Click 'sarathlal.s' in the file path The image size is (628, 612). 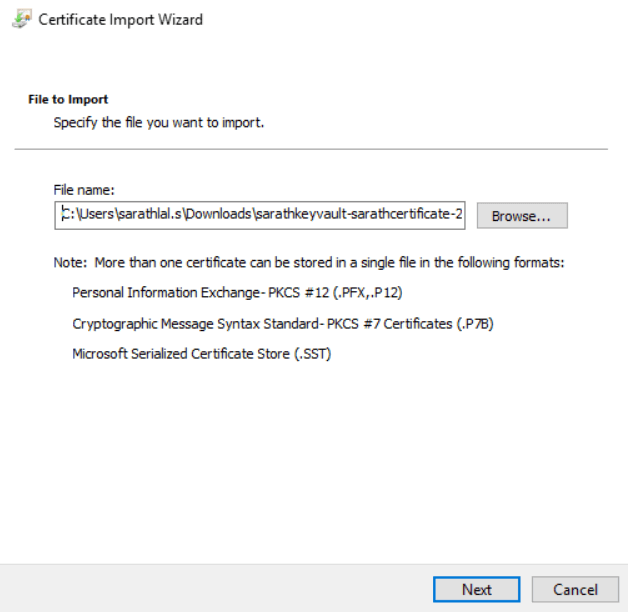click(x=141, y=213)
